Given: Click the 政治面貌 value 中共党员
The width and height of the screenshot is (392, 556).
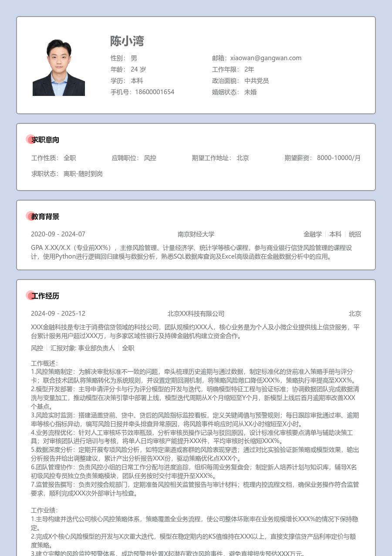Looking at the screenshot, I should (257, 81).
